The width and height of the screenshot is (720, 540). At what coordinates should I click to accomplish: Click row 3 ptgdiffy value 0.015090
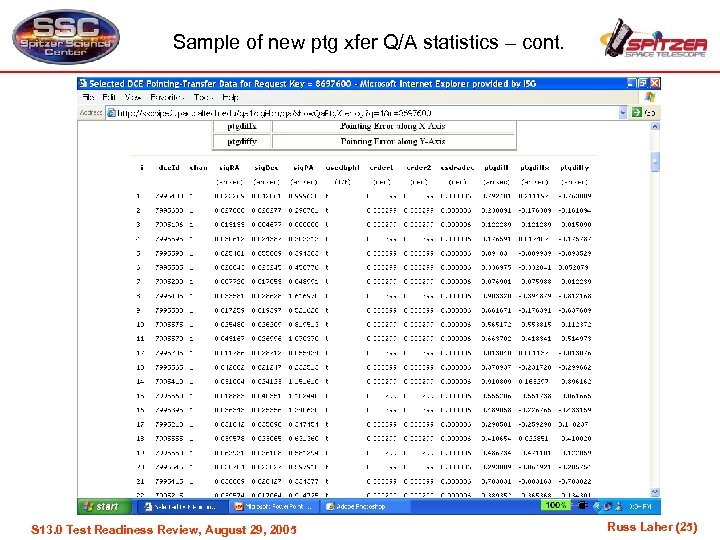click(x=576, y=225)
